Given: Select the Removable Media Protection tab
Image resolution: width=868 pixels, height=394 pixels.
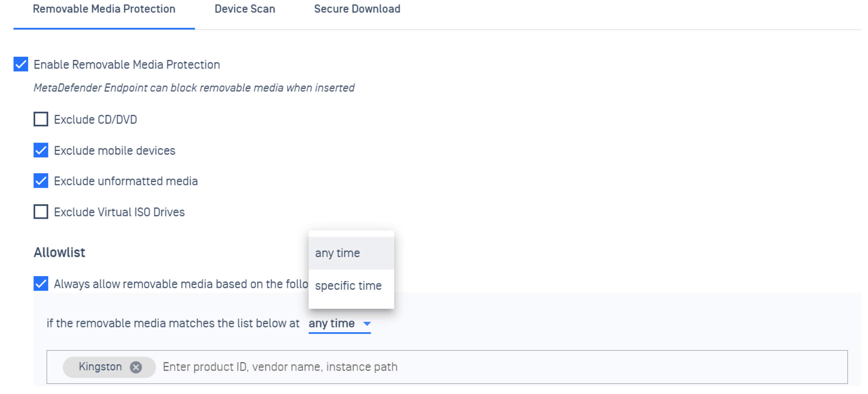Looking at the screenshot, I should [104, 9].
